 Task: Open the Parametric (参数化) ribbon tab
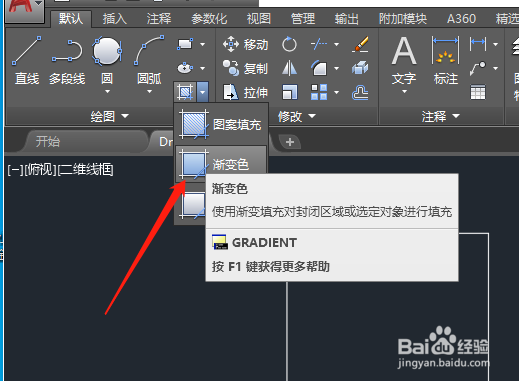(209, 19)
